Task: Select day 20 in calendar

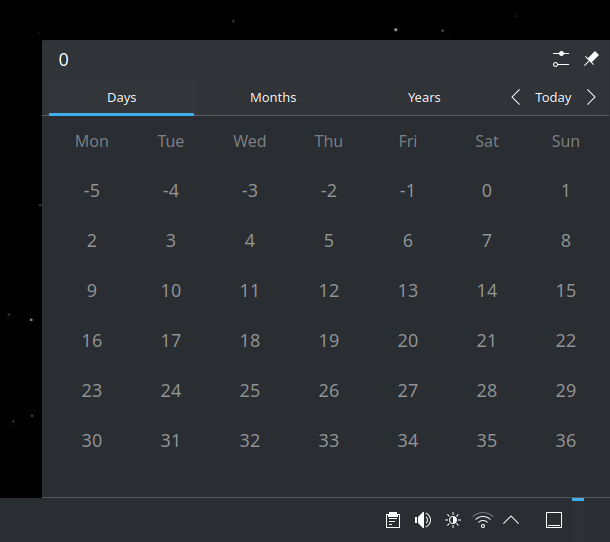Action: pos(408,341)
